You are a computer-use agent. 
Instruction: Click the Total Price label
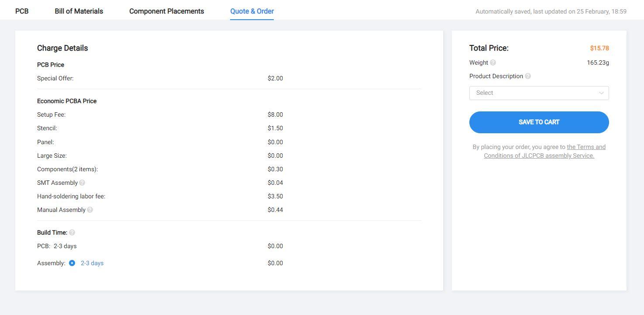click(489, 48)
